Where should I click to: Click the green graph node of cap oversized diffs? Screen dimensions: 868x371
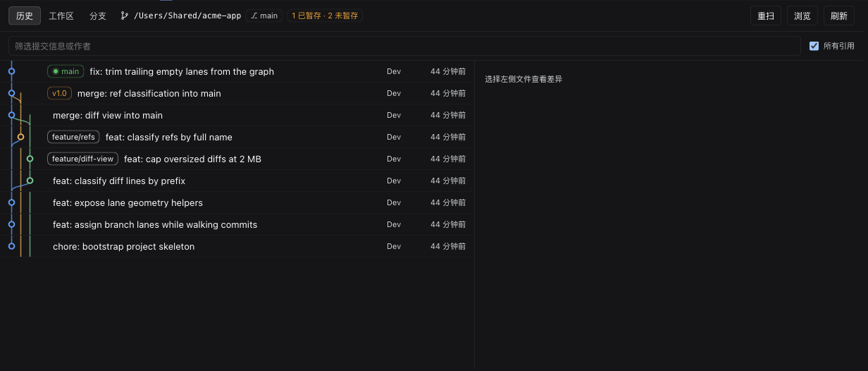tap(30, 159)
